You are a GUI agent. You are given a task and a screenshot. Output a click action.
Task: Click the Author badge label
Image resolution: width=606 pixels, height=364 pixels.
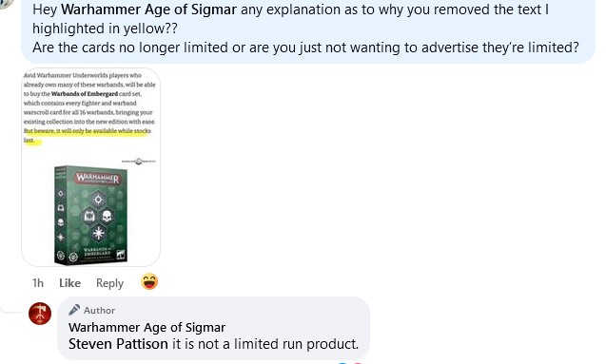click(x=99, y=311)
